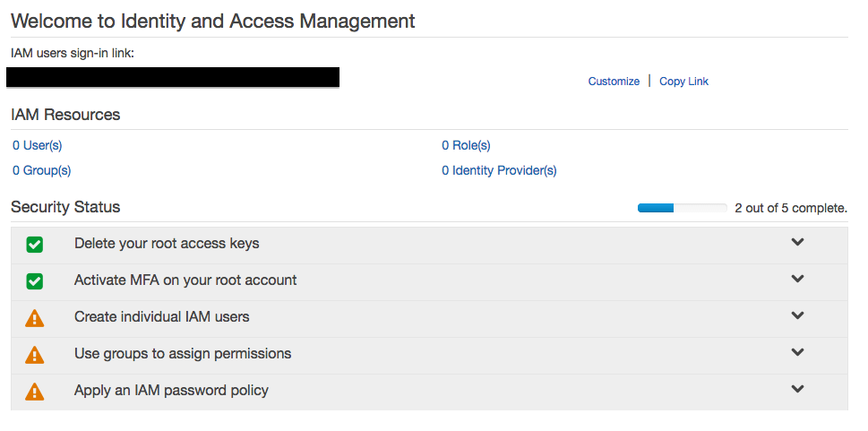Screen dimensions: 868x431
Task: Click the Welcome to Identity and Access Management title
Action: (x=213, y=21)
